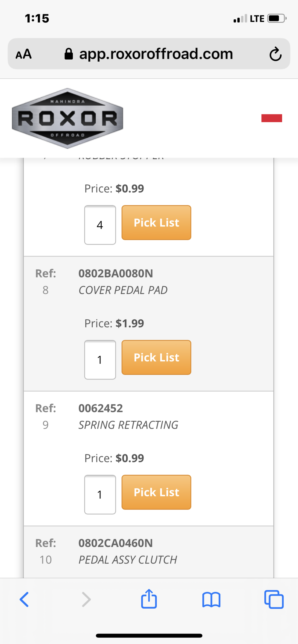
Task: Click Pick List for Rubber Stopper
Action: pos(156,223)
